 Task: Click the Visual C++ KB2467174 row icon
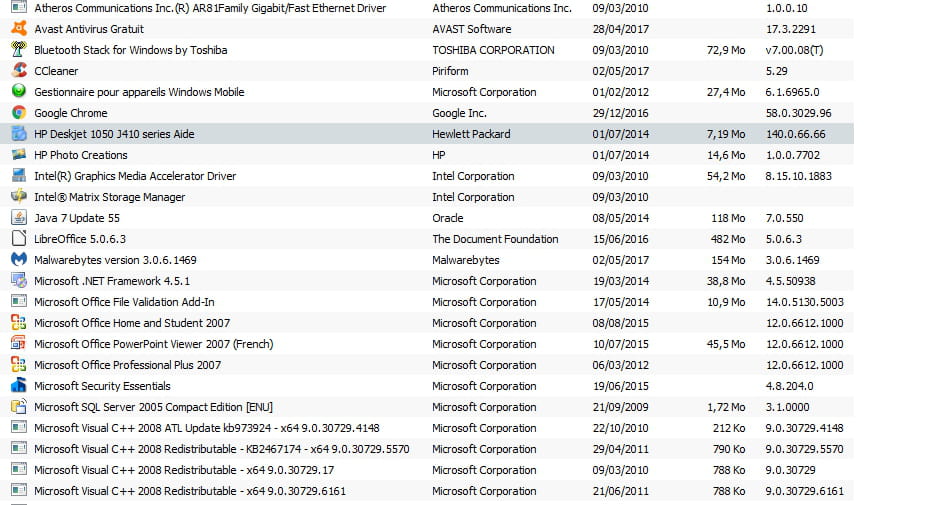click(19, 448)
